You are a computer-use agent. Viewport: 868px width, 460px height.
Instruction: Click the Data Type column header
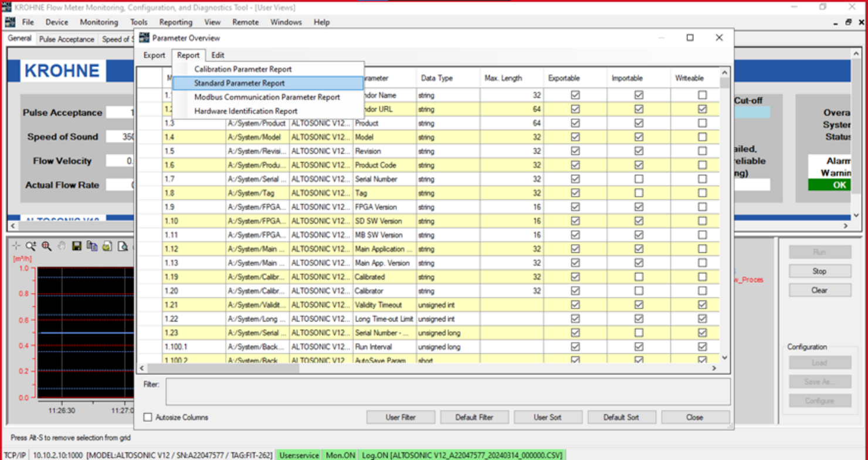pos(447,78)
